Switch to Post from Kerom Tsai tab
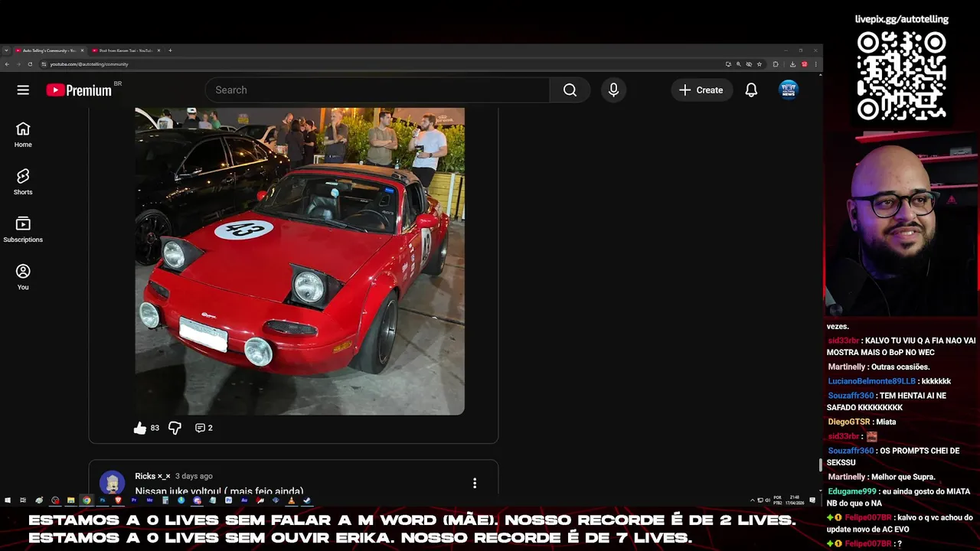This screenshot has height=551, width=980. tap(125, 51)
